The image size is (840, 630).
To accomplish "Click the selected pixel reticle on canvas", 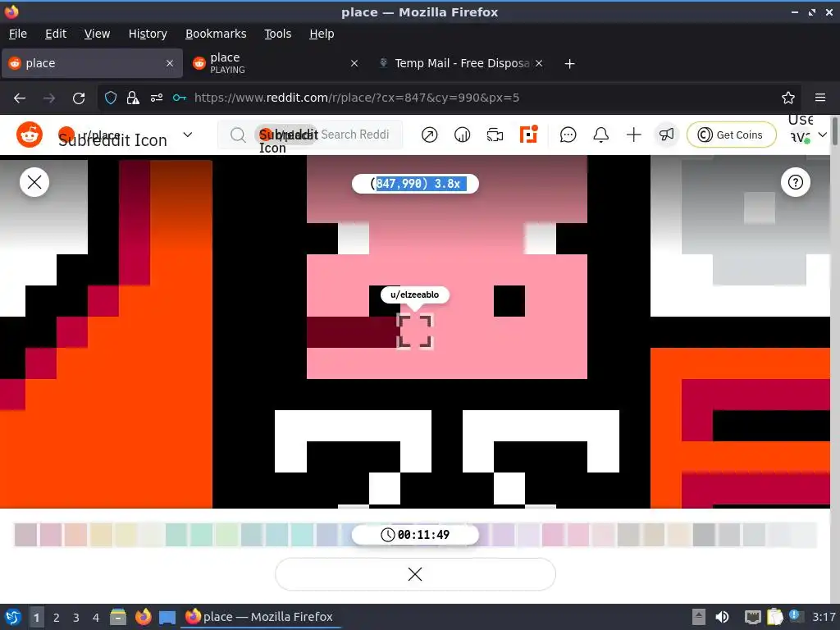I will [x=414, y=332].
